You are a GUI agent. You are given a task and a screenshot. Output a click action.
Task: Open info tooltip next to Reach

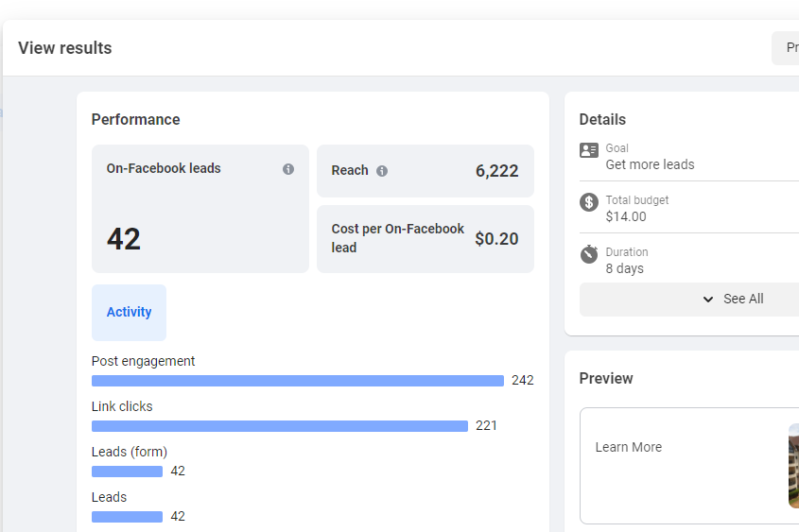pos(382,171)
